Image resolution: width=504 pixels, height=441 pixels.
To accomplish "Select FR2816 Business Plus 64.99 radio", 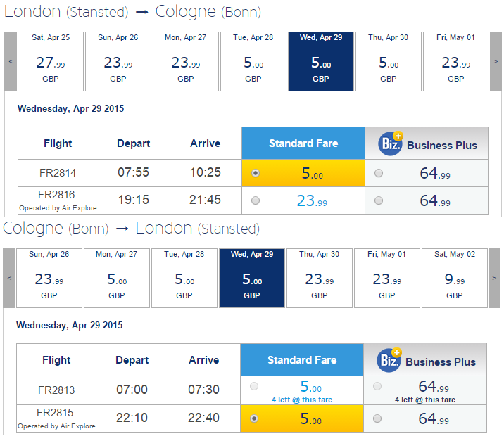I will (379, 200).
